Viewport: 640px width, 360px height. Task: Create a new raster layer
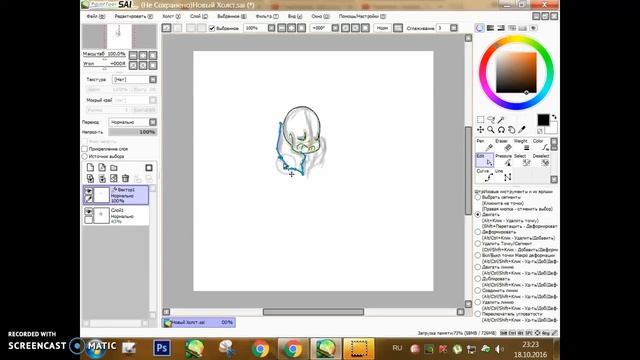coord(90,168)
